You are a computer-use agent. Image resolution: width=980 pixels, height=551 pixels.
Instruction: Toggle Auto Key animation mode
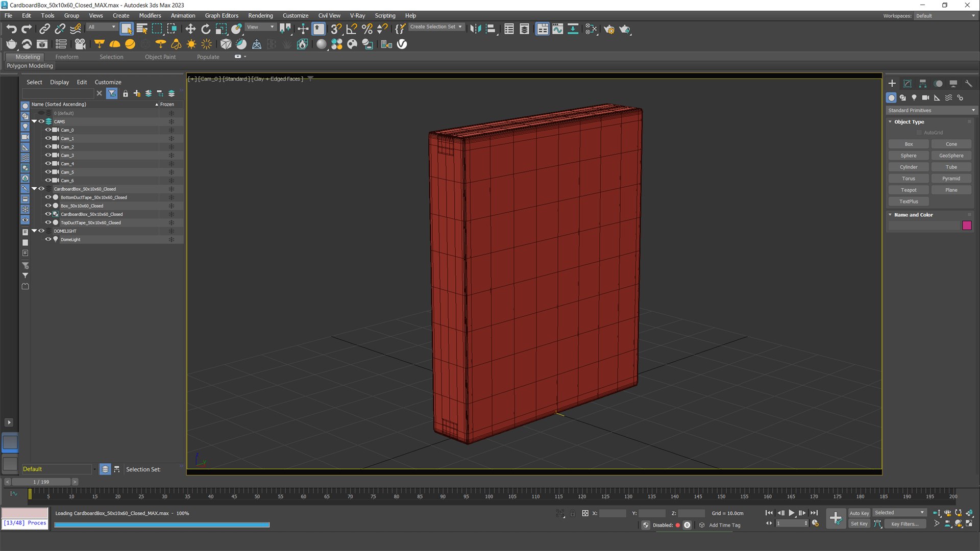[x=859, y=513]
